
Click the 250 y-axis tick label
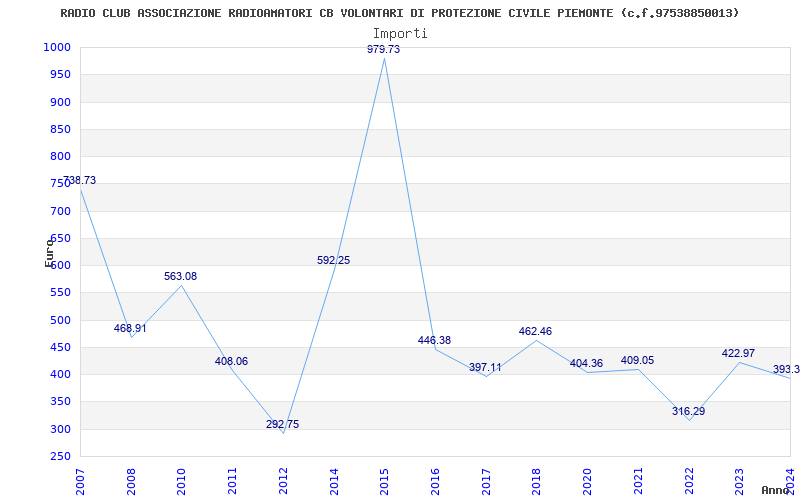[60, 457]
